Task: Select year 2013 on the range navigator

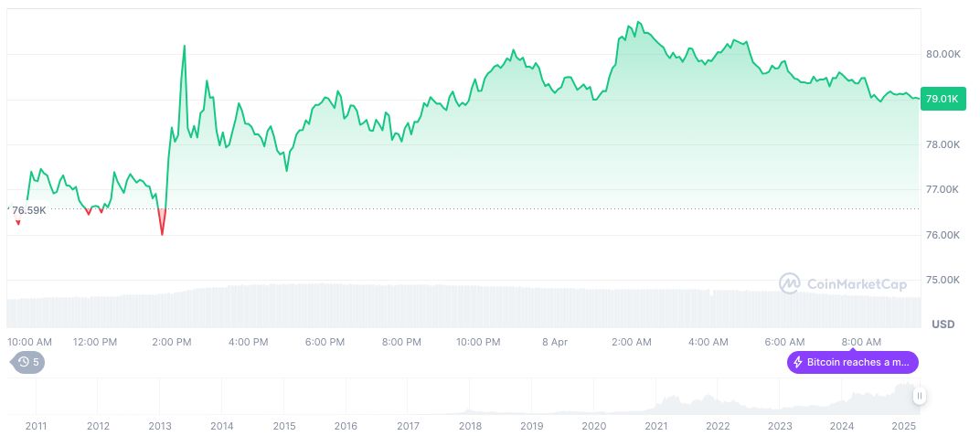Action: (160, 426)
